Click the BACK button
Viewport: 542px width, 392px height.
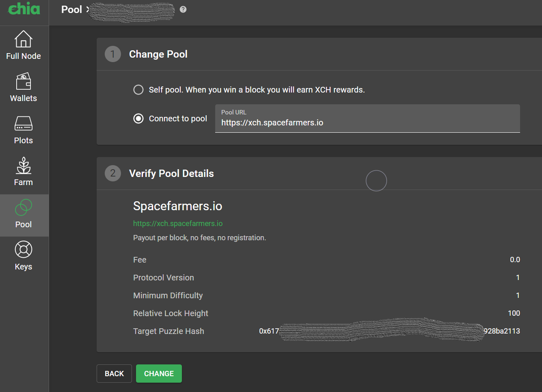point(114,374)
